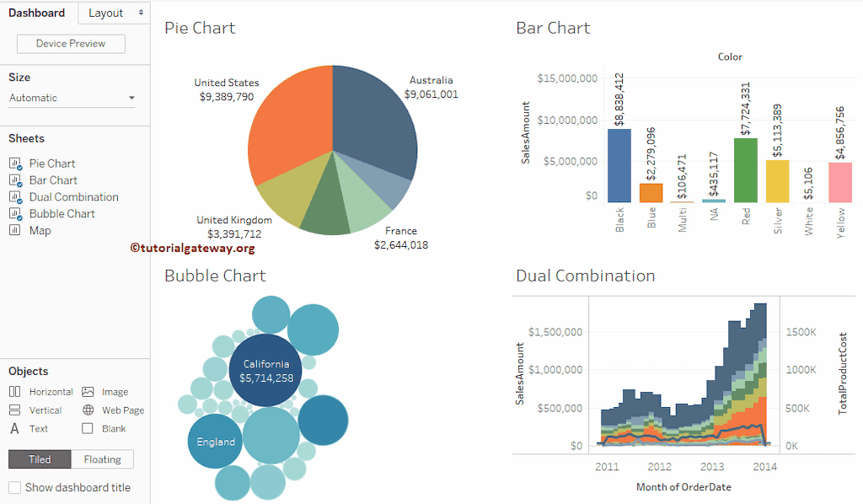Click the Text object icon
The height and width of the screenshot is (504, 863).
coord(14,428)
